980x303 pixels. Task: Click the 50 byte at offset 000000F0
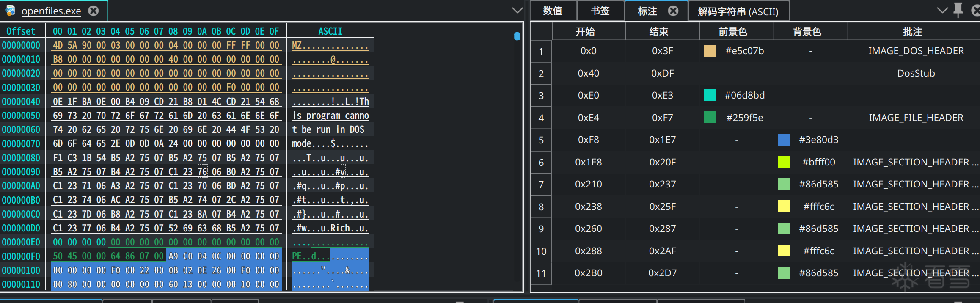point(58,256)
